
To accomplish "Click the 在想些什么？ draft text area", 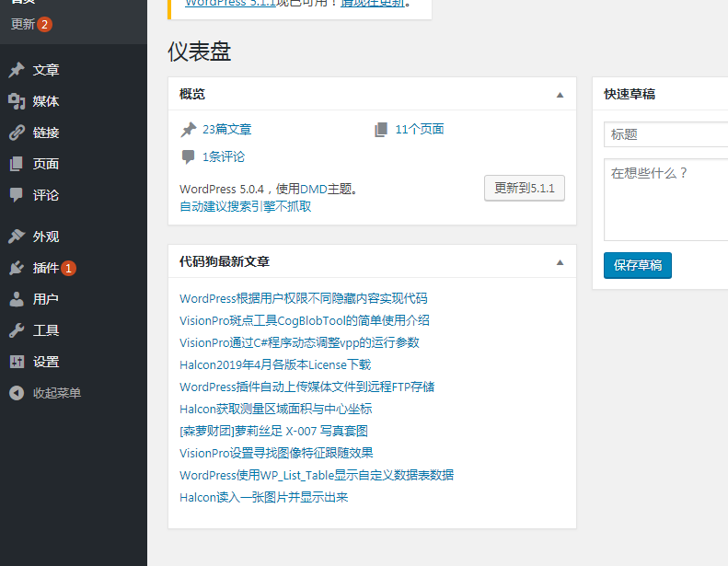I will [665, 200].
